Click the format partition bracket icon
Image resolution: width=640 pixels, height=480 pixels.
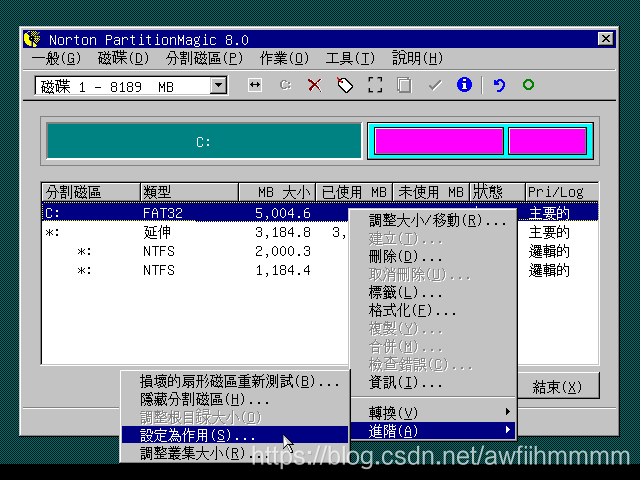pyautogui.click(x=375, y=85)
